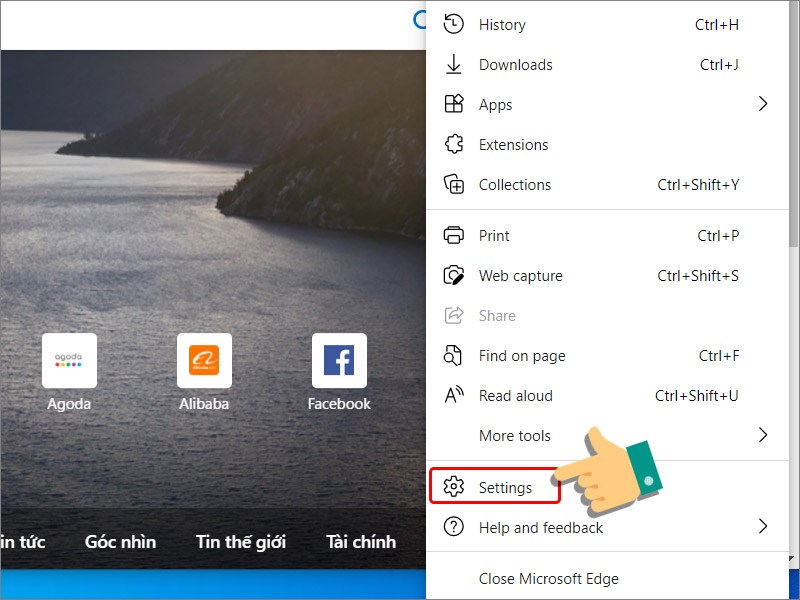The width and height of the screenshot is (800, 600).
Task: Select Web capture menu entry
Action: 607,276
